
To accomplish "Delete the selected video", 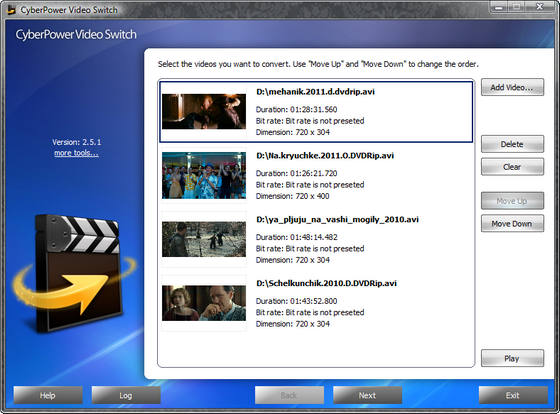I will pyautogui.click(x=512, y=144).
